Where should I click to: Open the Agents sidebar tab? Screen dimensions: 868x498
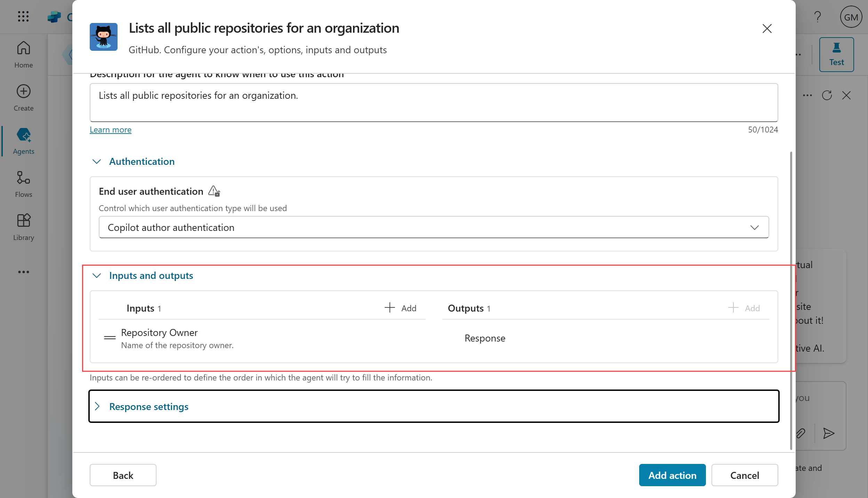tap(23, 140)
